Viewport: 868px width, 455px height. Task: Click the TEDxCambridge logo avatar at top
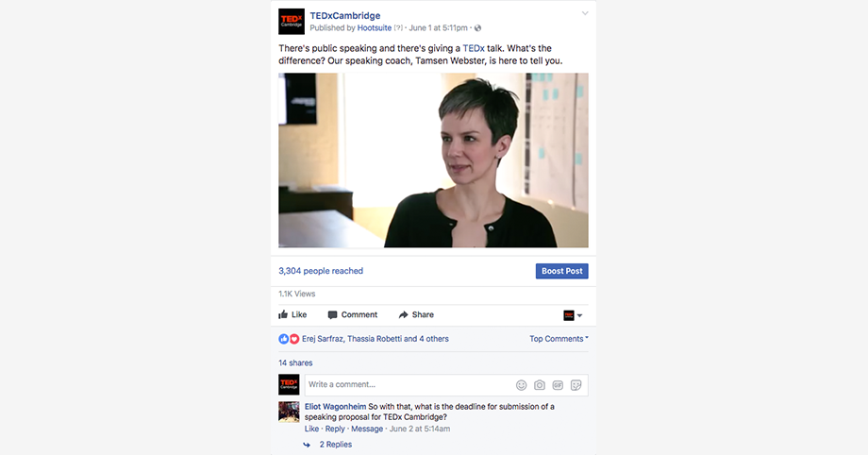tap(292, 22)
